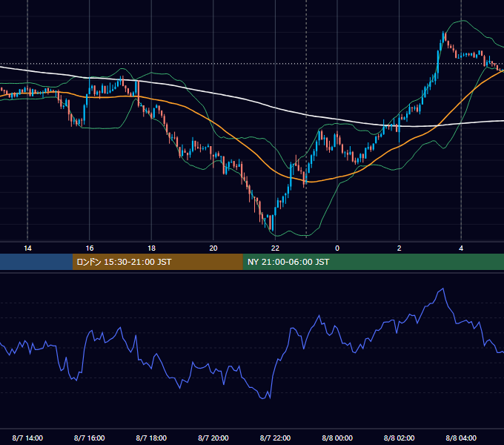Click the 8/7 20:00 label on the lower axis
The height and width of the screenshot is (445, 504).
tap(213, 438)
